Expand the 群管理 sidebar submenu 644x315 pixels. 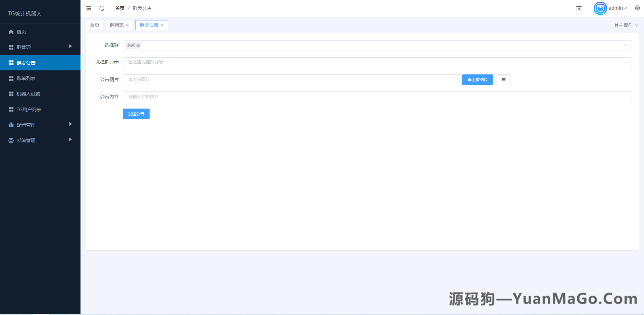tap(40, 47)
